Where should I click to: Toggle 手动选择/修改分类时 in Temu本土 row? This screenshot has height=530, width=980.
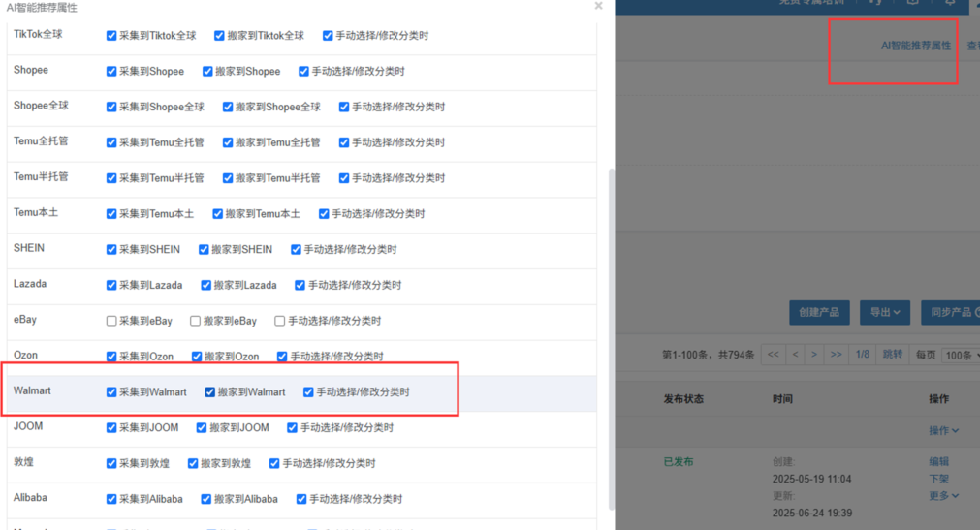pyautogui.click(x=324, y=214)
